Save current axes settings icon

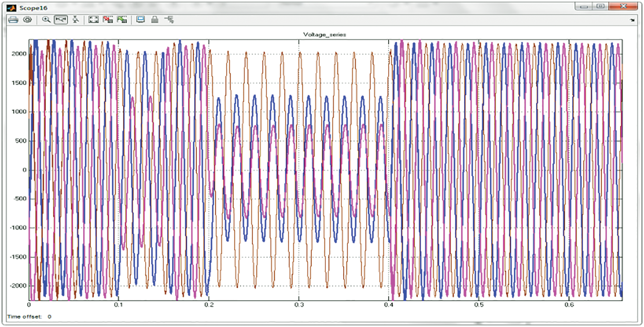click(108, 20)
